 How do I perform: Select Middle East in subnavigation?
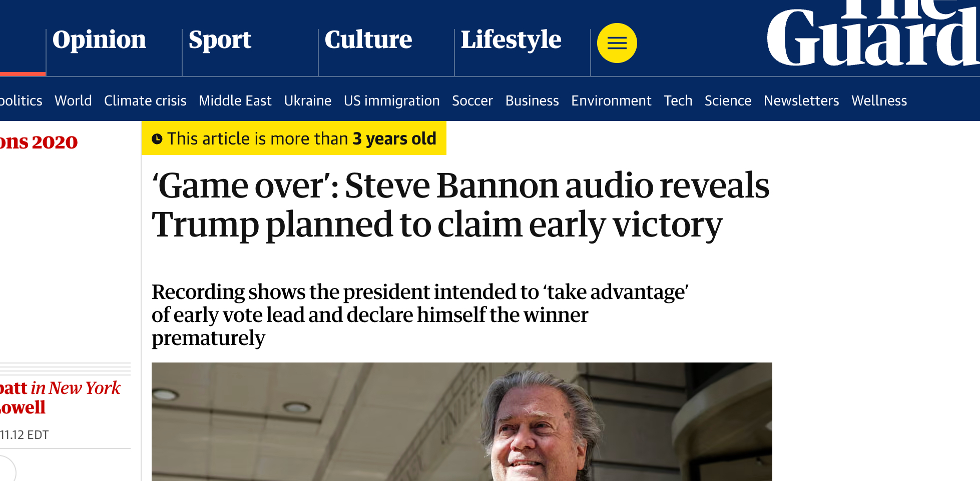coord(235,101)
